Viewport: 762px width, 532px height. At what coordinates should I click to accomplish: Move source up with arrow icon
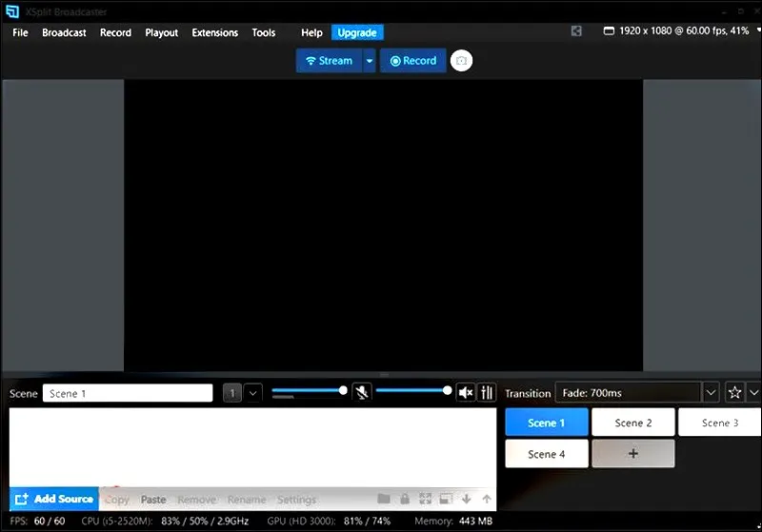click(x=487, y=499)
